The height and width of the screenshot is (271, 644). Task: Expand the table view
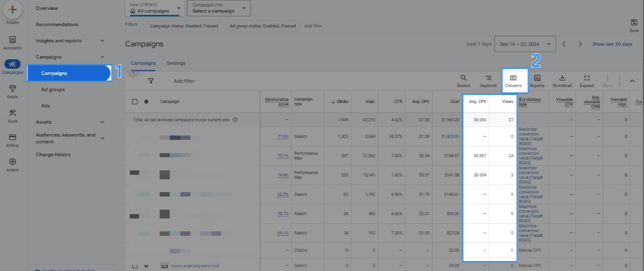click(x=587, y=81)
